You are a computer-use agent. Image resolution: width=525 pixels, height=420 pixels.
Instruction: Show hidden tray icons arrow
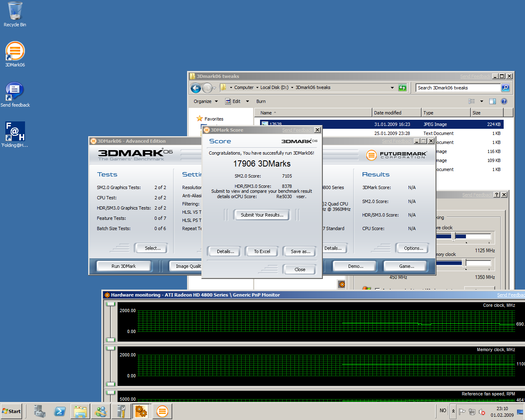[x=453, y=411]
